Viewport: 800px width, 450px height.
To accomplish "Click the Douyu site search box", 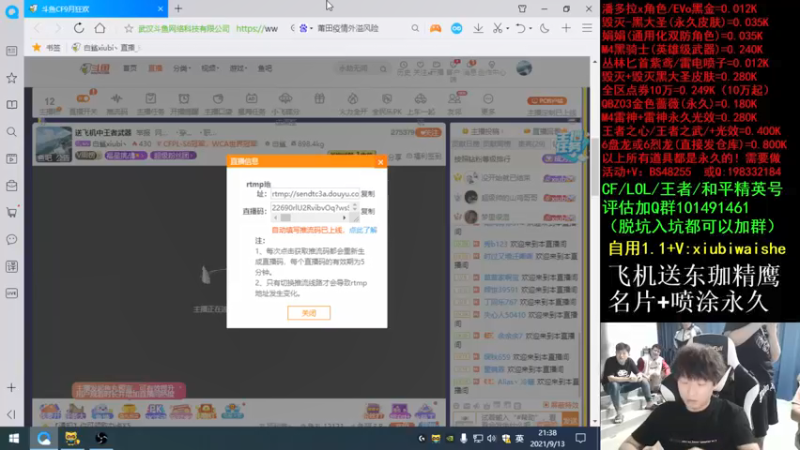I will [x=360, y=68].
